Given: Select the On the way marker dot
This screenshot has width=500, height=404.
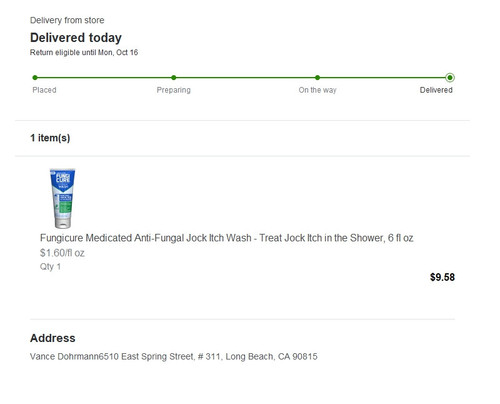Looking at the screenshot, I should click(x=317, y=78).
